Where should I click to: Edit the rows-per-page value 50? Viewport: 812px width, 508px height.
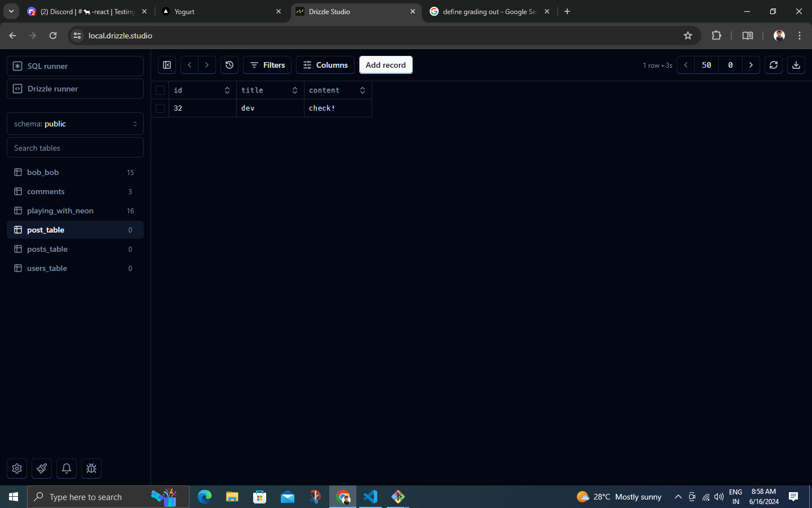707,65
